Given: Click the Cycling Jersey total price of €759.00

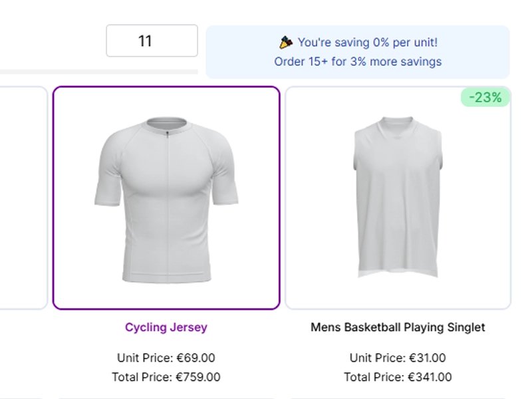Looking at the screenshot, I should [166, 376].
